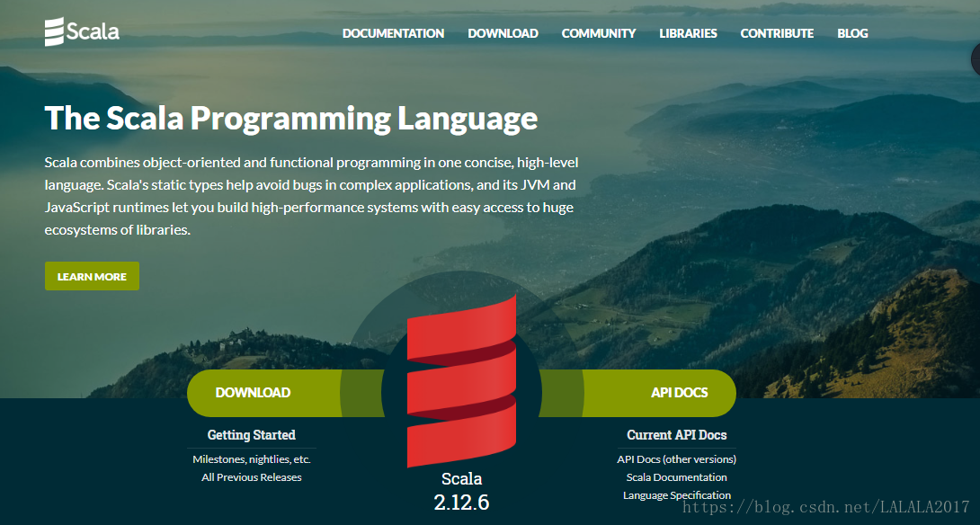Screen dimensions: 980x525
Task: Open the DOCUMENTATION menu item
Action: coord(393,34)
